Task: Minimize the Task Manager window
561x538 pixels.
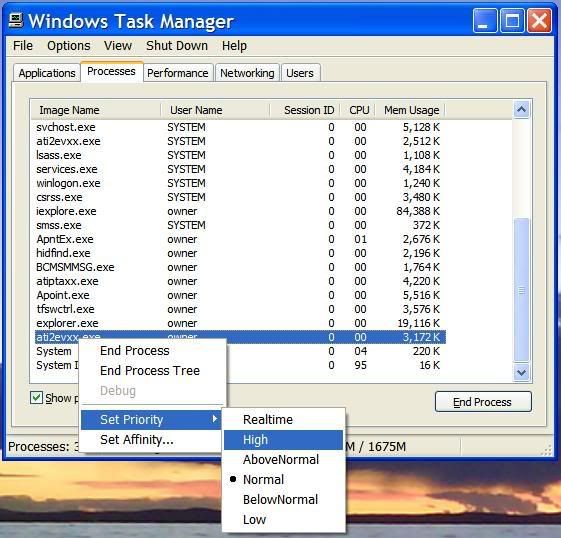Action: click(x=485, y=20)
